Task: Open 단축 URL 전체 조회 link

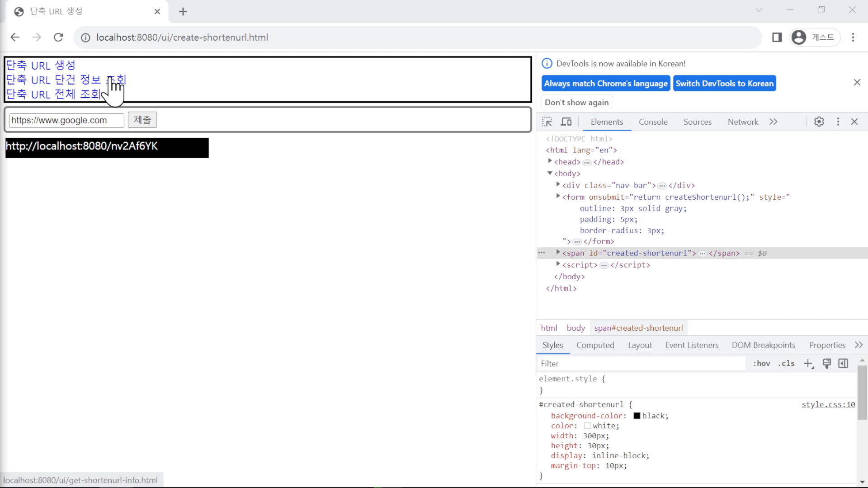Action: coord(53,94)
